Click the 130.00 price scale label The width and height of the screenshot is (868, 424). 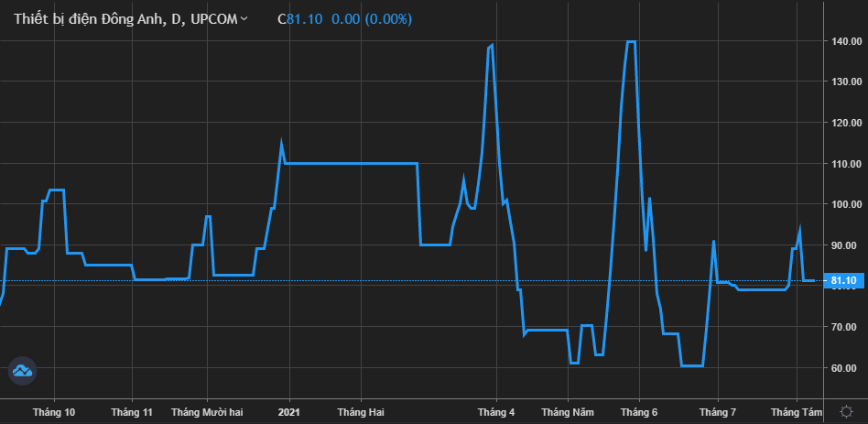point(847,82)
